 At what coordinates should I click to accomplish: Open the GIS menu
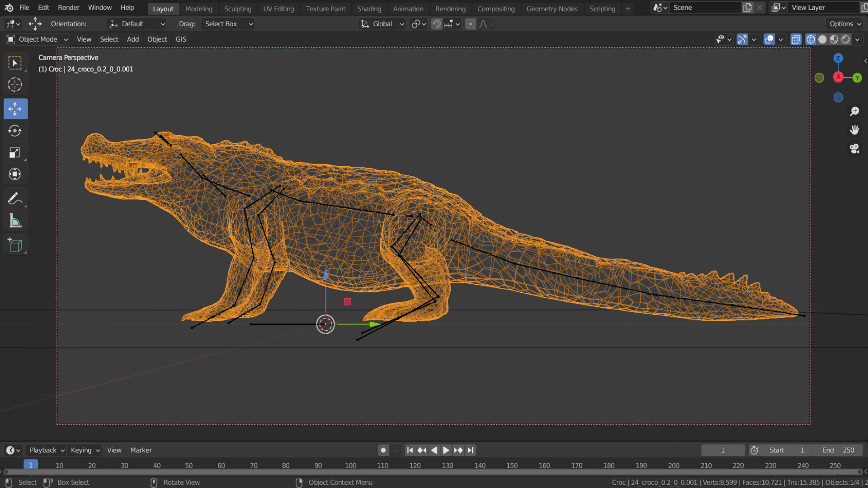[x=181, y=39]
